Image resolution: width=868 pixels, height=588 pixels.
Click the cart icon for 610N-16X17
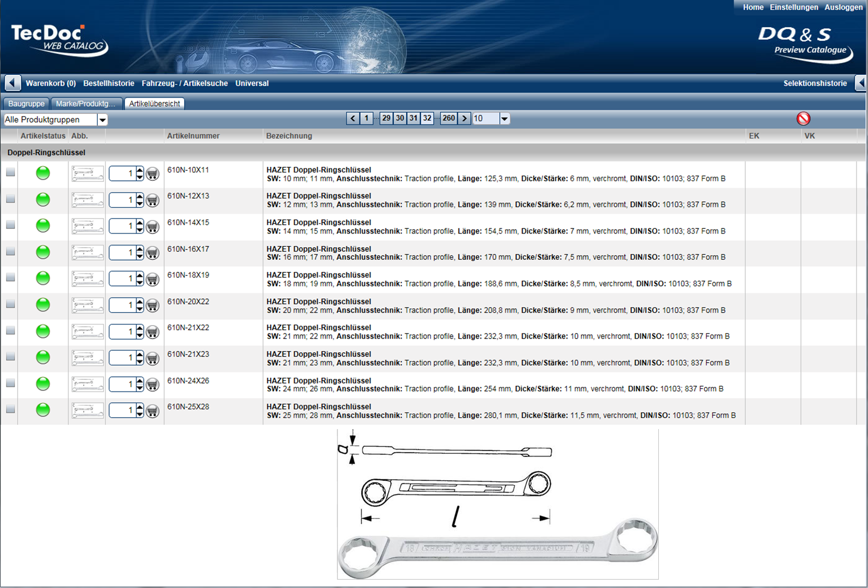pos(152,253)
